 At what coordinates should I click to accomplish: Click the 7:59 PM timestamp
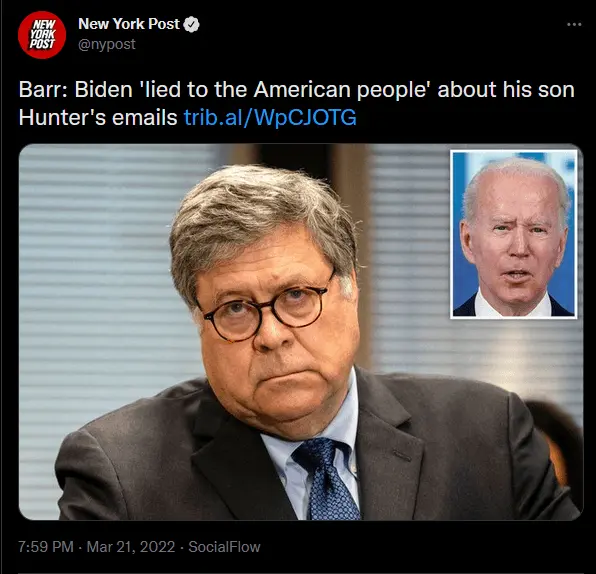click(46, 547)
